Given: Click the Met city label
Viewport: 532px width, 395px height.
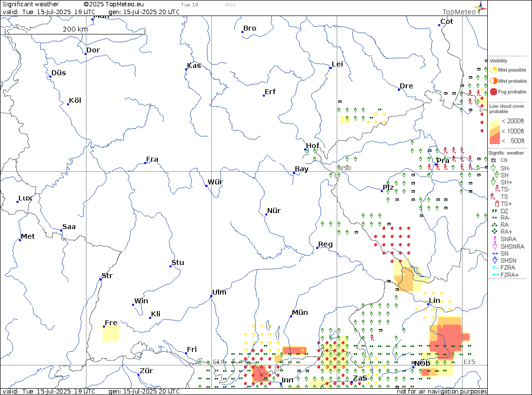Looking at the screenshot, I should [28, 236].
